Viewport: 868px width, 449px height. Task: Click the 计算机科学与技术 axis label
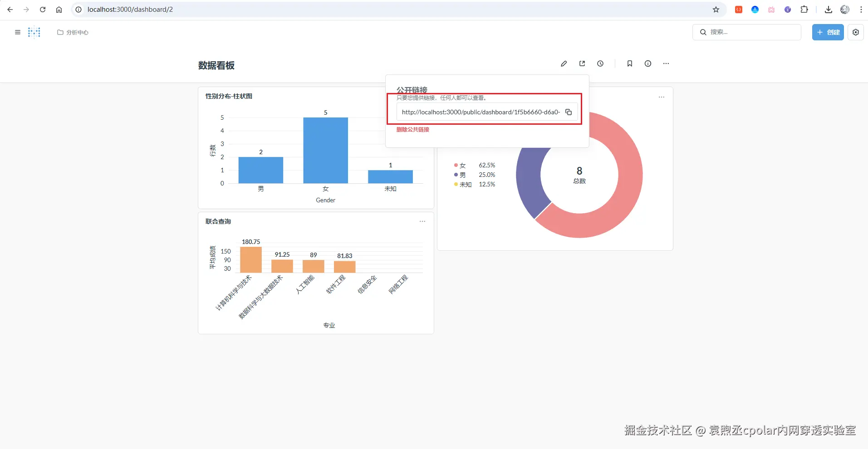tap(233, 293)
